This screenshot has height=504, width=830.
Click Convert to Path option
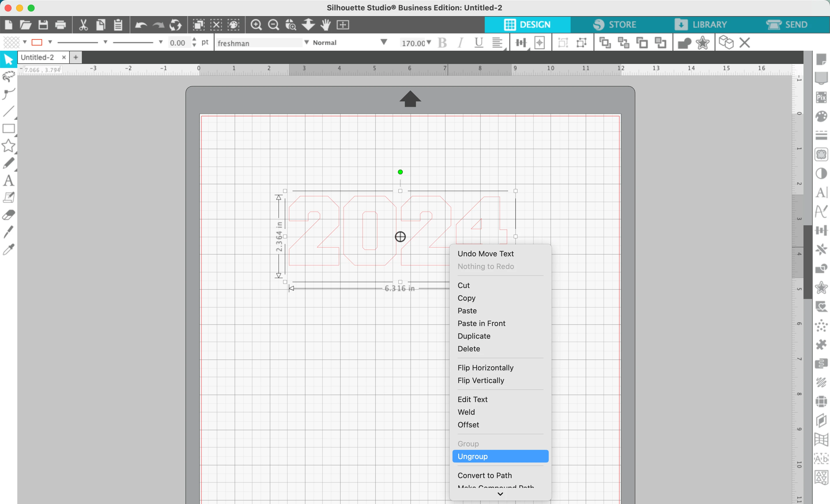pyautogui.click(x=485, y=475)
